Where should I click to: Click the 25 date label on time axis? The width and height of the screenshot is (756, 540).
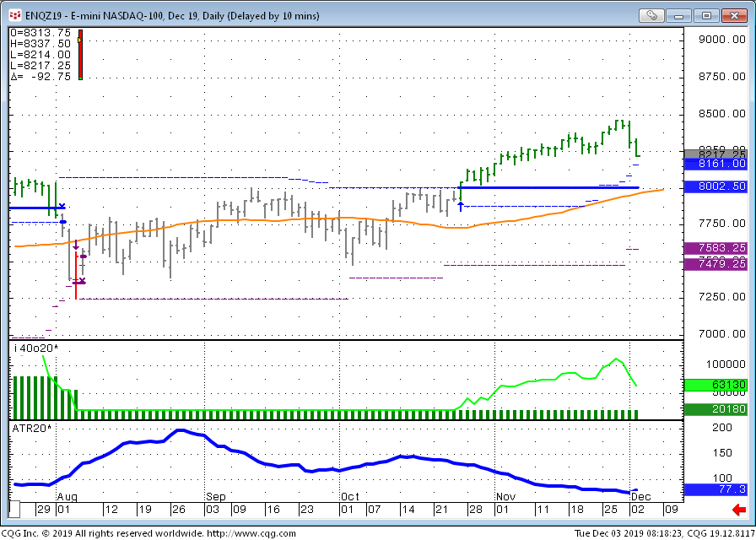[610, 509]
